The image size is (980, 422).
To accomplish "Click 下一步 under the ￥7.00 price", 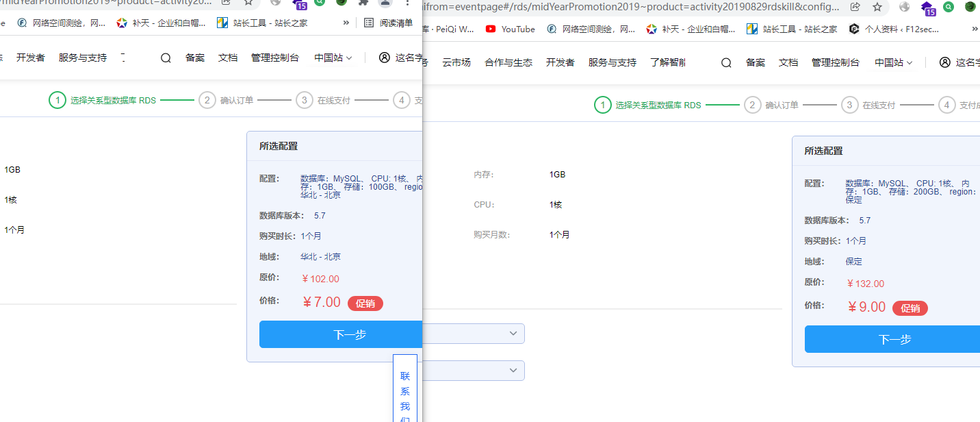I will point(341,334).
